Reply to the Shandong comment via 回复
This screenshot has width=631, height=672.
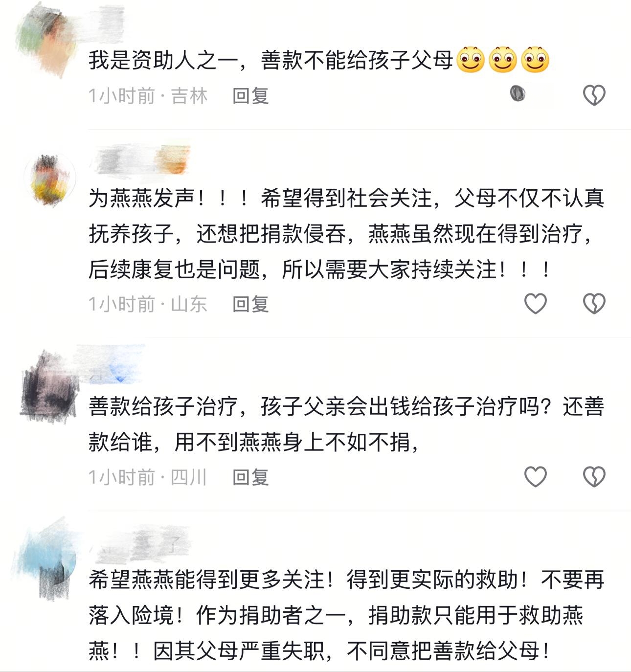(x=250, y=304)
